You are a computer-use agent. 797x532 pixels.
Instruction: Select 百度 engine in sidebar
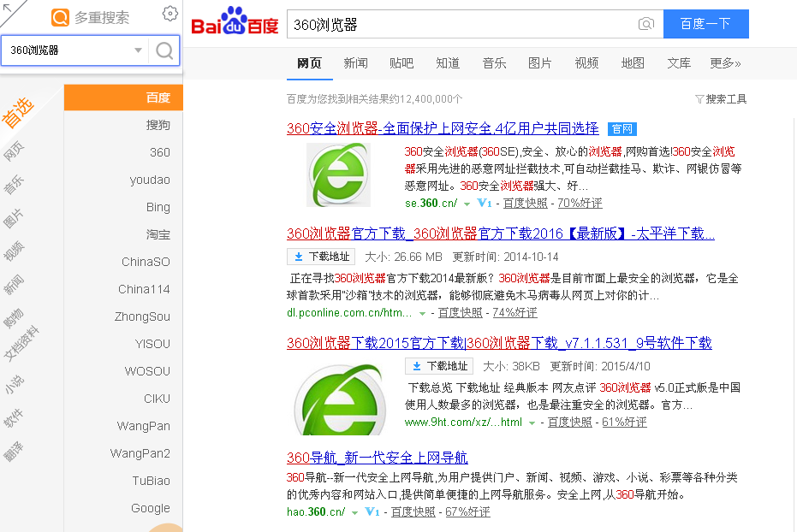123,98
